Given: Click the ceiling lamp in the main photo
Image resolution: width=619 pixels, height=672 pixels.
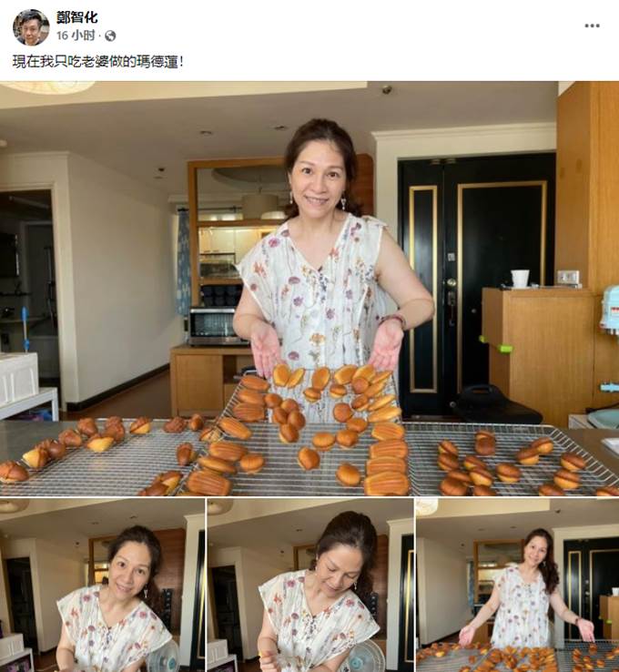Looking at the screenshot, I should (x=49, y=87).
